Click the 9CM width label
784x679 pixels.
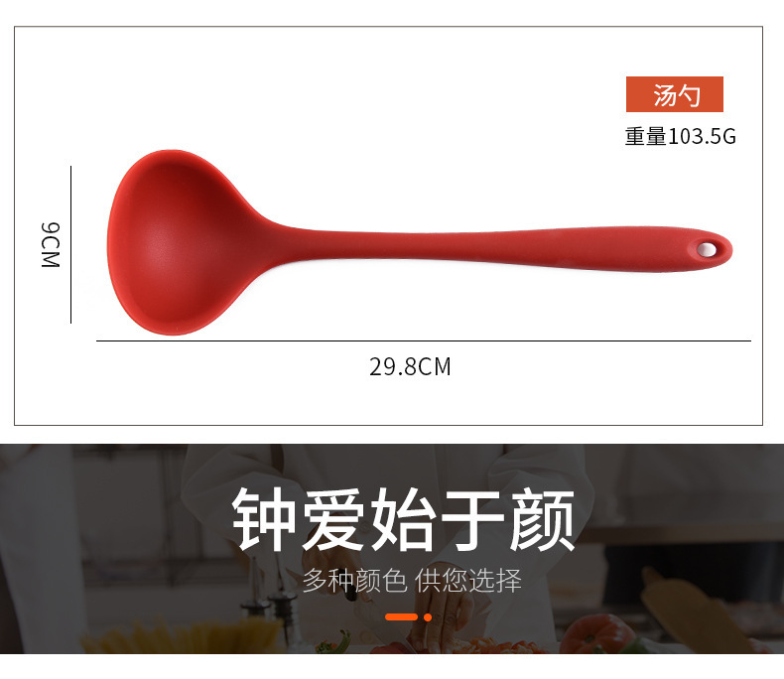[x=50, y=245]
